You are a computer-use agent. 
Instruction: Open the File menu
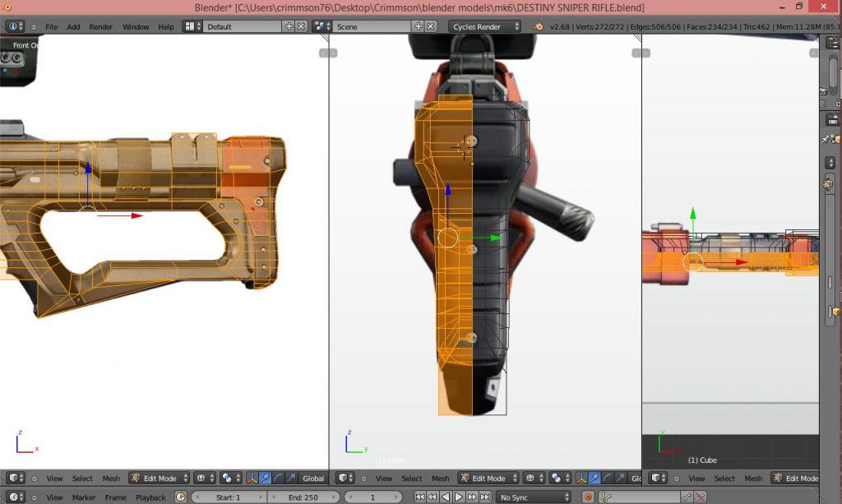52,27
